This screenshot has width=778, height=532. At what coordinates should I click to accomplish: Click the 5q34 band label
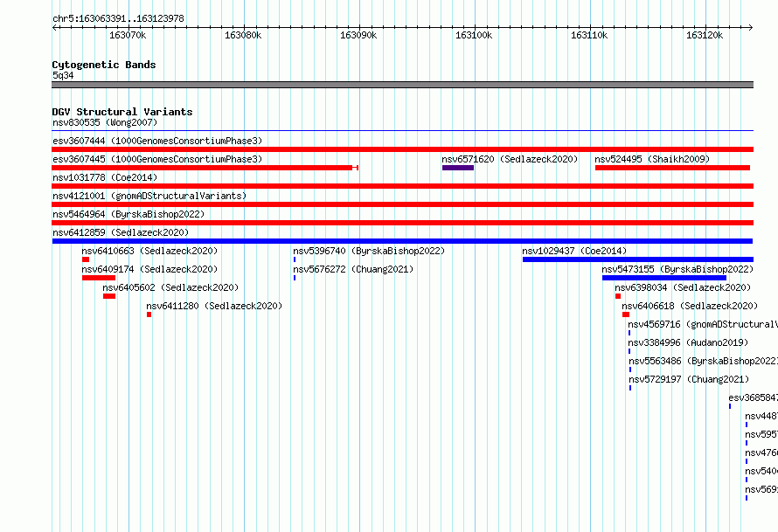point(63,75)
